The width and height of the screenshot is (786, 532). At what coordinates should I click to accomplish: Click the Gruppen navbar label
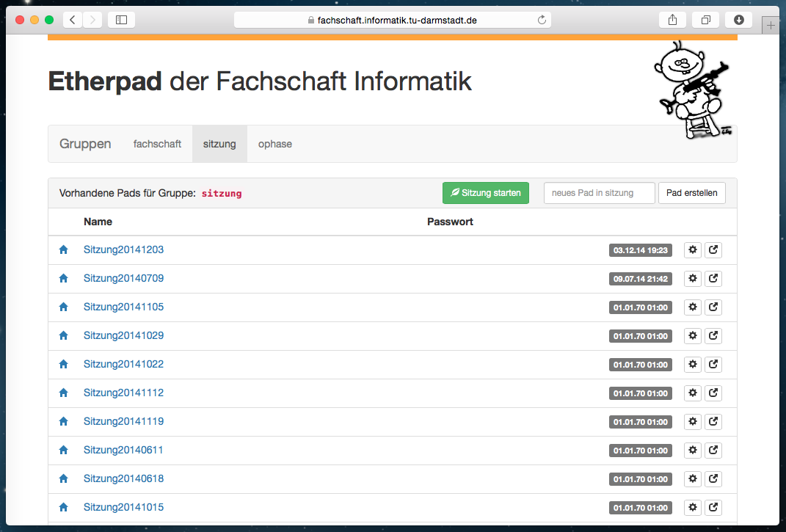[x=85, y=144]
